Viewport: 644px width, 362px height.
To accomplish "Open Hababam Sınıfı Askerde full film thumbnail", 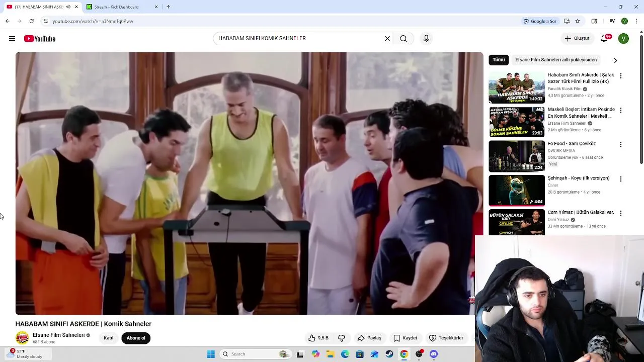I will 517,87.
